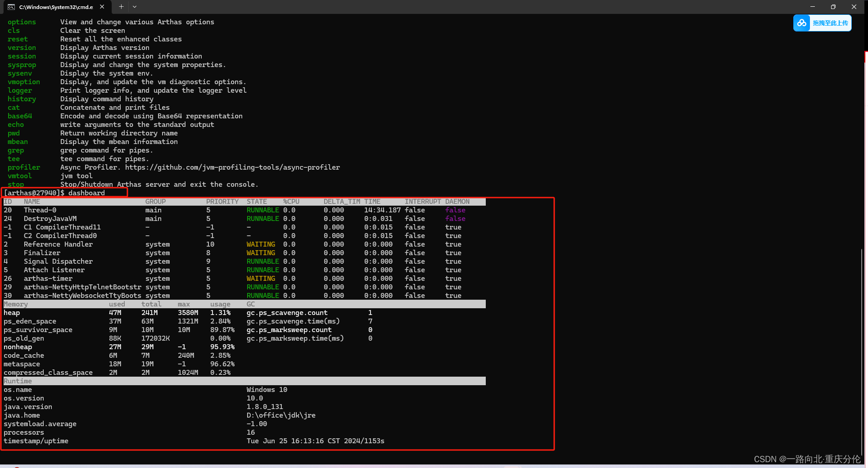The width and height of the screenshot is (868, 468).
Task: Click the 'profiler' command name
Action: click(x=24, y=167)
